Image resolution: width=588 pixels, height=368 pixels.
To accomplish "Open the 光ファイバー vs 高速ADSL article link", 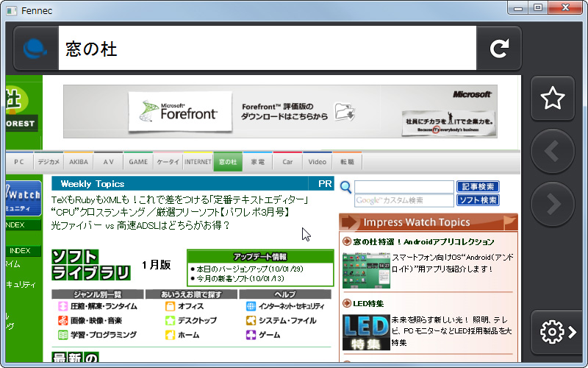I will [x=140, y=225].
